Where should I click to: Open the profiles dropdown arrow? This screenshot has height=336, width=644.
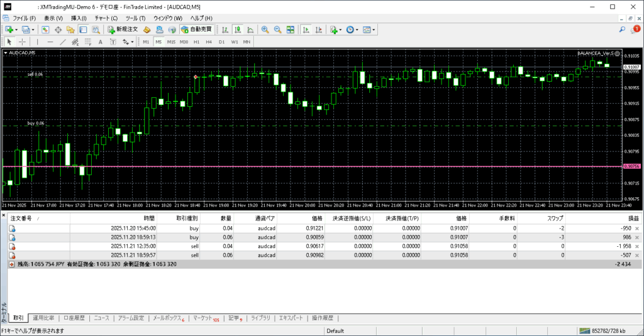pyautogui.click(x=33, y=30)
